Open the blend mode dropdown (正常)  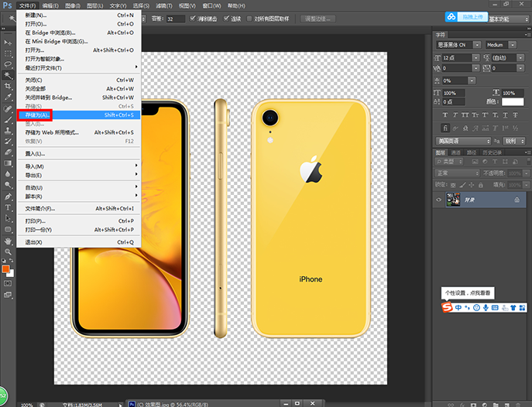(x=457, y=173)
